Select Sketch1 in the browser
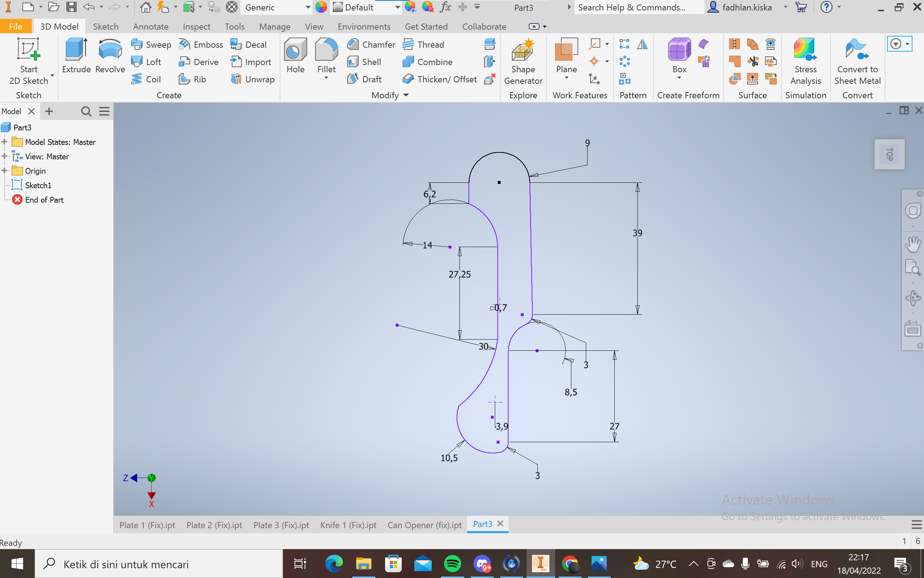924x578 pixels. click(32, 185)
